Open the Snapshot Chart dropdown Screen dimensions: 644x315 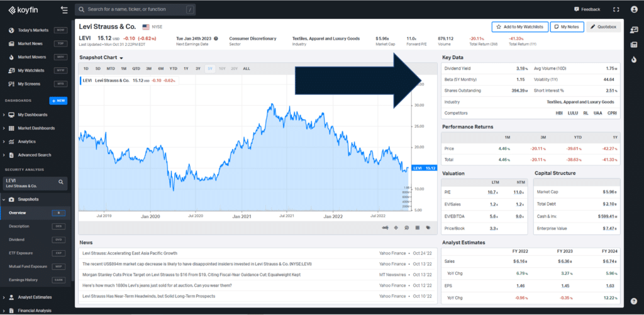tap(103, 58)
